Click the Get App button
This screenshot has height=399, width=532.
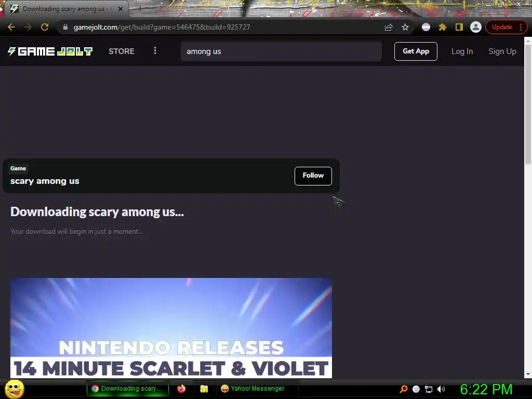416,51
